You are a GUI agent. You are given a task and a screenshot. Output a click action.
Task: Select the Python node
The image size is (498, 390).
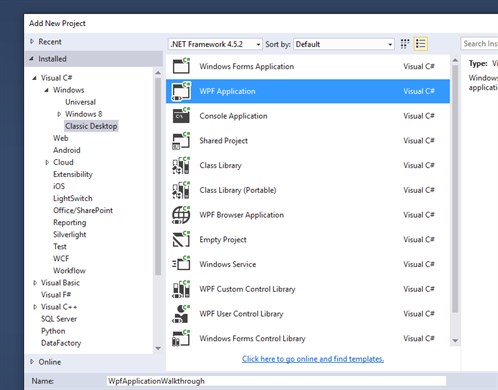[53, 331]
